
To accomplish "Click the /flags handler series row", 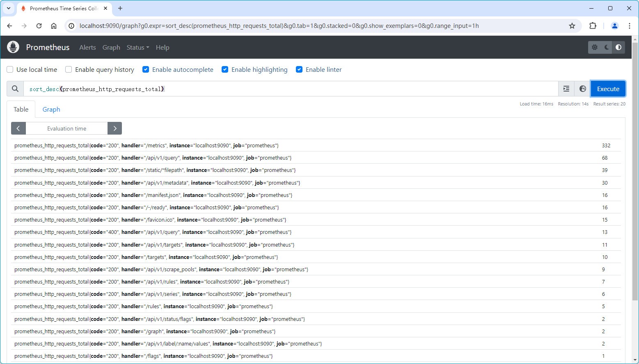I will pos(316,356).
